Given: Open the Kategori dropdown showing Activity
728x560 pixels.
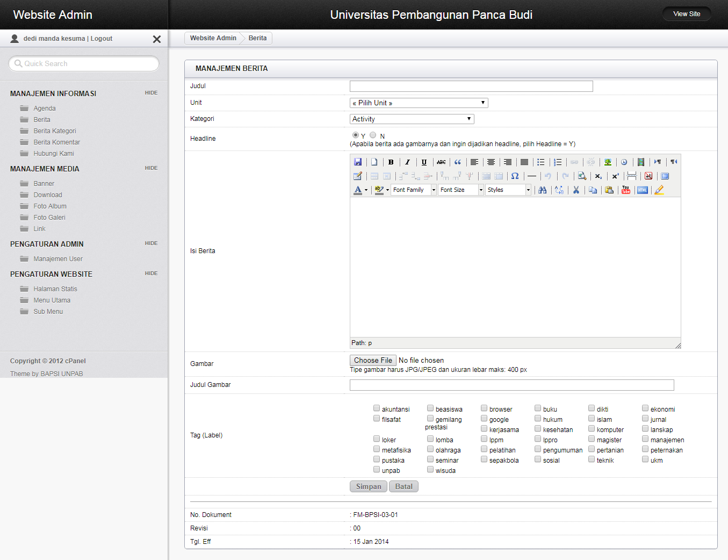Looking at the screenshot, I should [412, 119].
